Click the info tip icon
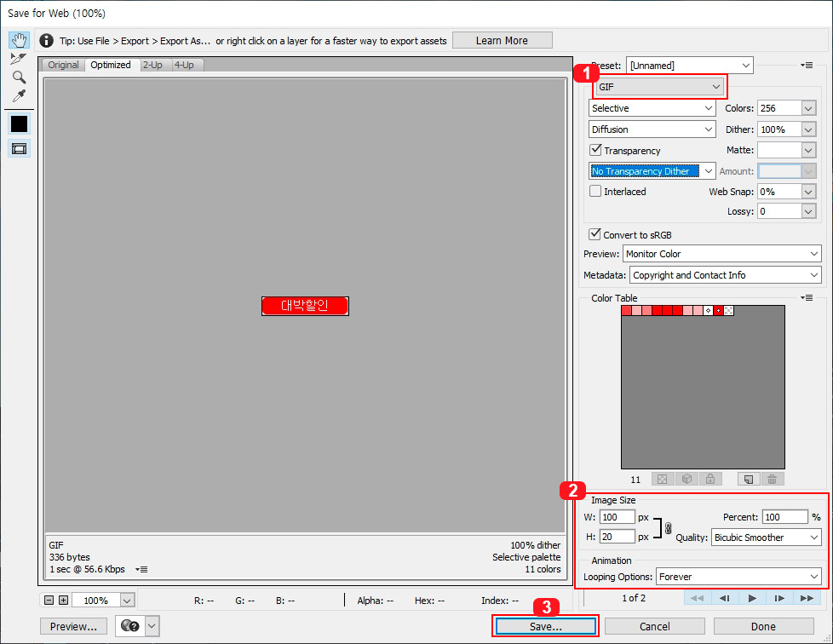 pyautogui.click(x=46, y=40)
